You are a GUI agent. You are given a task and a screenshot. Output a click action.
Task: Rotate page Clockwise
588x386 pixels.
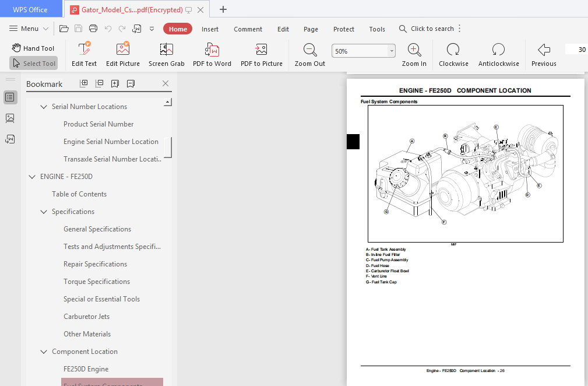coord(453,55)
